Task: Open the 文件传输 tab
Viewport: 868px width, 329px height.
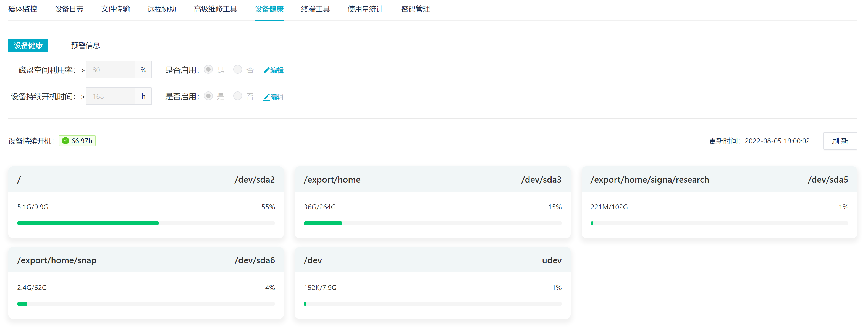Action: click(x=115, y=9)
